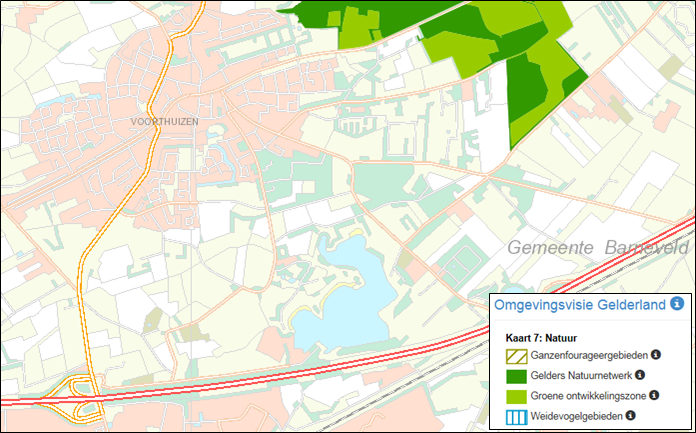Show info for Weidevogelgebieden legend entry
Viewport: 696px width, 433px height.
[x=630, y=416]
